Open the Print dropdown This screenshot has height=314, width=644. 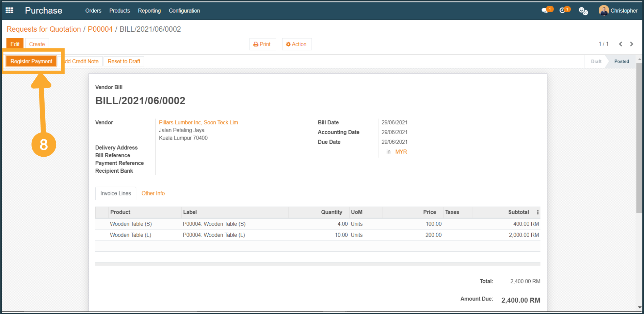click(262, 44)
